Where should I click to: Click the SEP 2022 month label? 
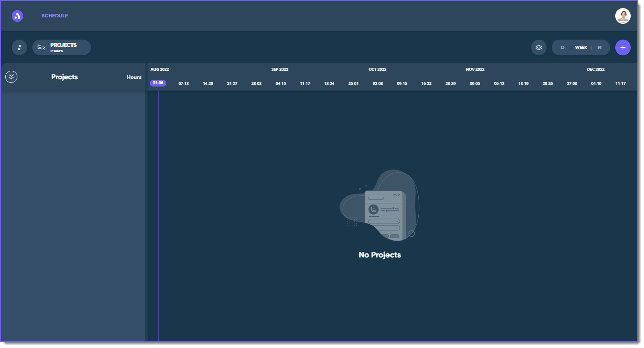point(280,70)
